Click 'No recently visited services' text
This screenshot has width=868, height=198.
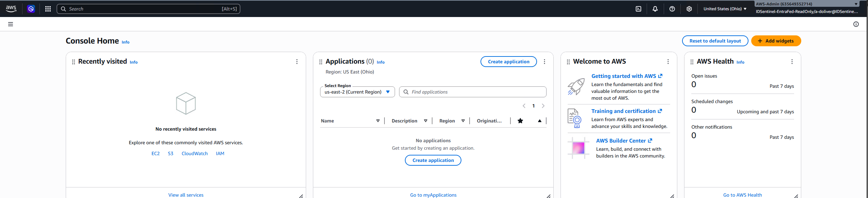(x=186, y=129)
